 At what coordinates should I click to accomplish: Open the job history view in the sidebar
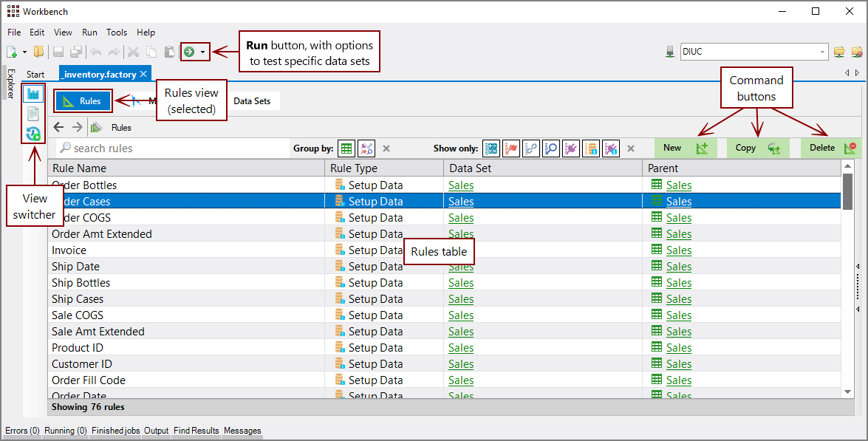[33, 134]
